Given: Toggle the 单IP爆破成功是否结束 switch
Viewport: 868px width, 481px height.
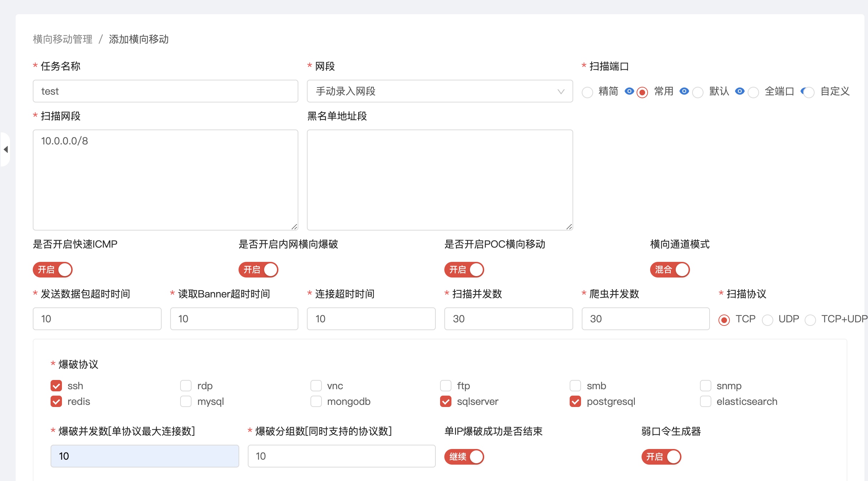Looking at the screenshot, I should tap(464, 457).
